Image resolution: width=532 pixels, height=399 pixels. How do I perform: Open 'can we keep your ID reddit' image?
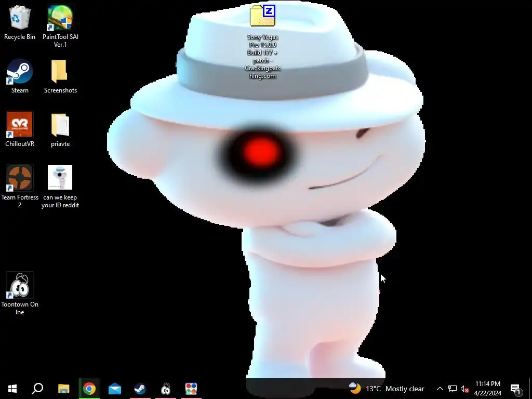[x=60, y=187]
